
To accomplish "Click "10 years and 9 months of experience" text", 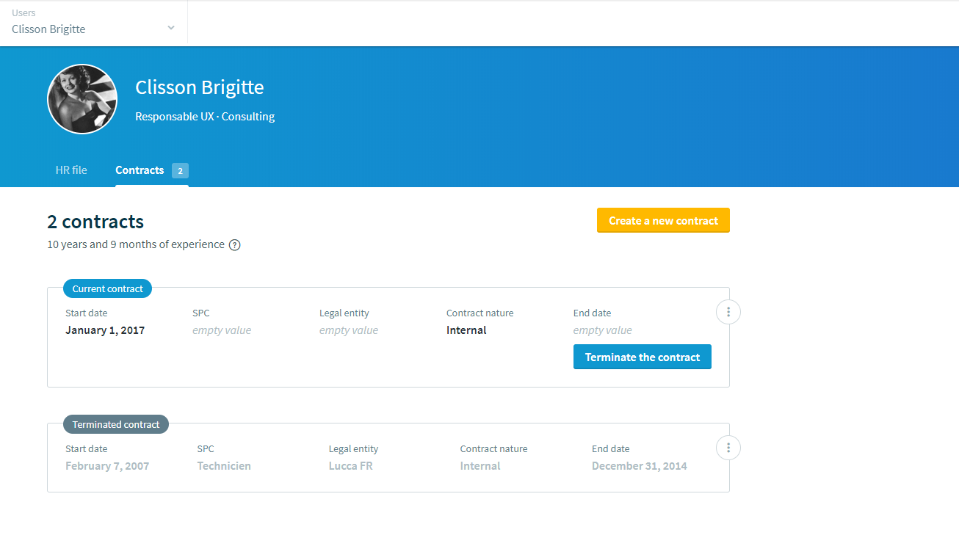I will 136,244.
